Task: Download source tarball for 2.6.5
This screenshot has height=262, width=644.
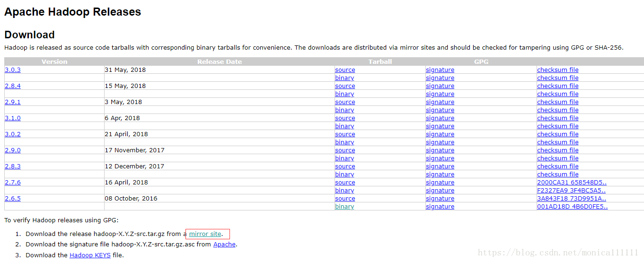Action: pos(345,199)
